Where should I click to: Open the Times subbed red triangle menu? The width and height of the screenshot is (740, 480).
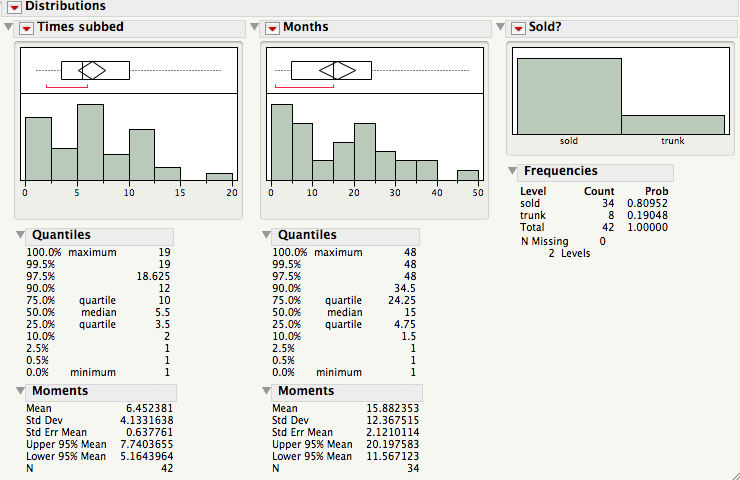tap(27, 28)
